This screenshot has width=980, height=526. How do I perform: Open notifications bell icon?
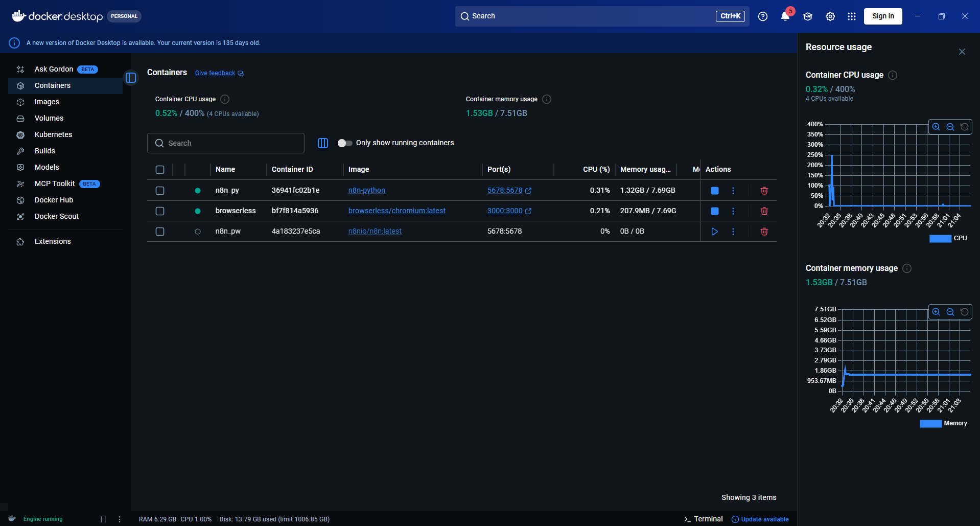[x=785, y=16]
